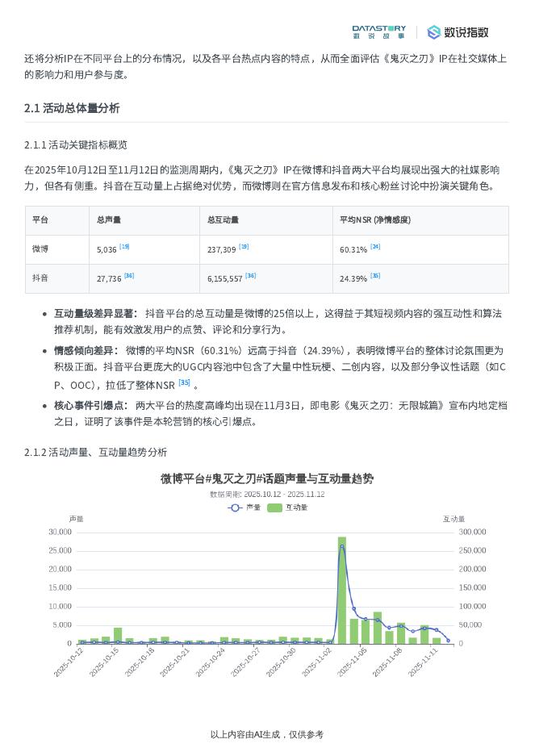Click the bold text 核心事件引爆点
Image resolution: width=535 pixels, height=756 pixels.
tap(89, 406)
